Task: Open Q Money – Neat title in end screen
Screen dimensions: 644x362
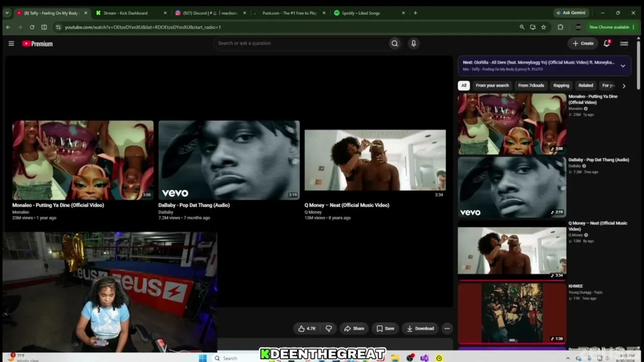Action: pos(347,205)
